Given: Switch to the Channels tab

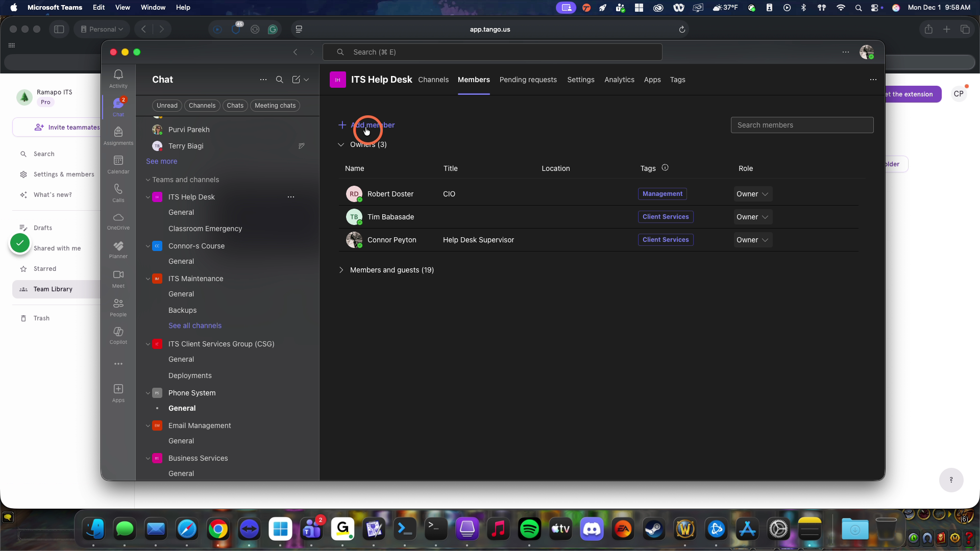Looking at the screenshot, I should coord(433,80).
